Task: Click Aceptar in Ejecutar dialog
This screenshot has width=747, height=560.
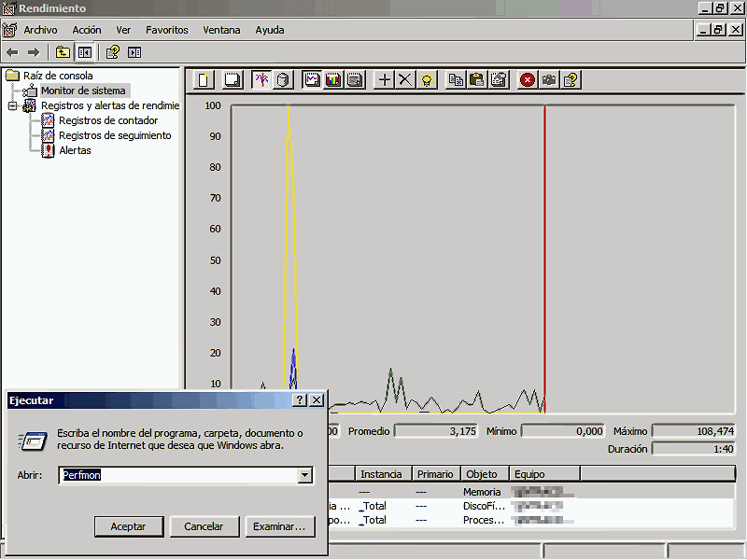Action: pyautogui.click(x=129, y=526)
